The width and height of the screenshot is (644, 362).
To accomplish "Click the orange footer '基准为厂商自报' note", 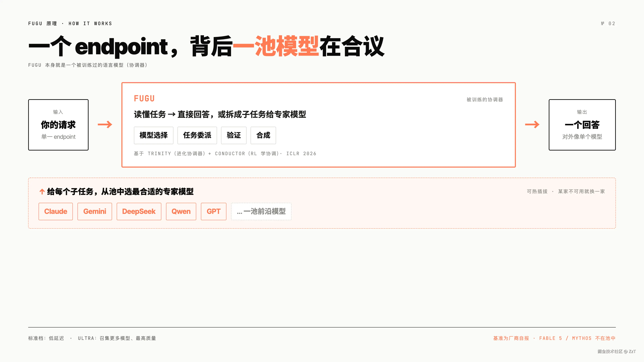I will (554, 338).
